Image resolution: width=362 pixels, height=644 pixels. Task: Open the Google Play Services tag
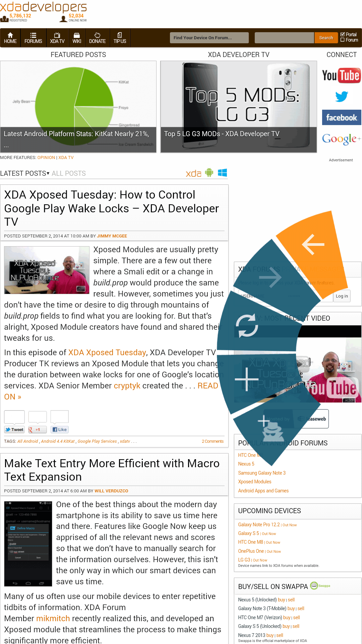(97, 441)
